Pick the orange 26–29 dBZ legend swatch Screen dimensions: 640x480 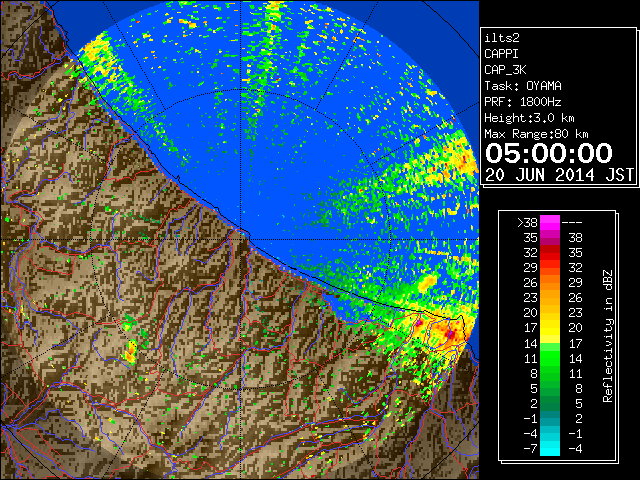[550, 283]
